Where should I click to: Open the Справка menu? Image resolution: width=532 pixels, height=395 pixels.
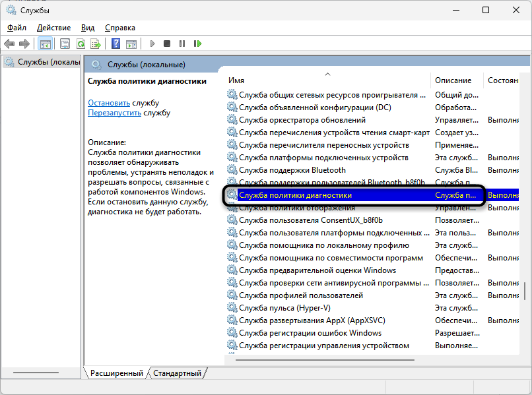pos(120,28)
